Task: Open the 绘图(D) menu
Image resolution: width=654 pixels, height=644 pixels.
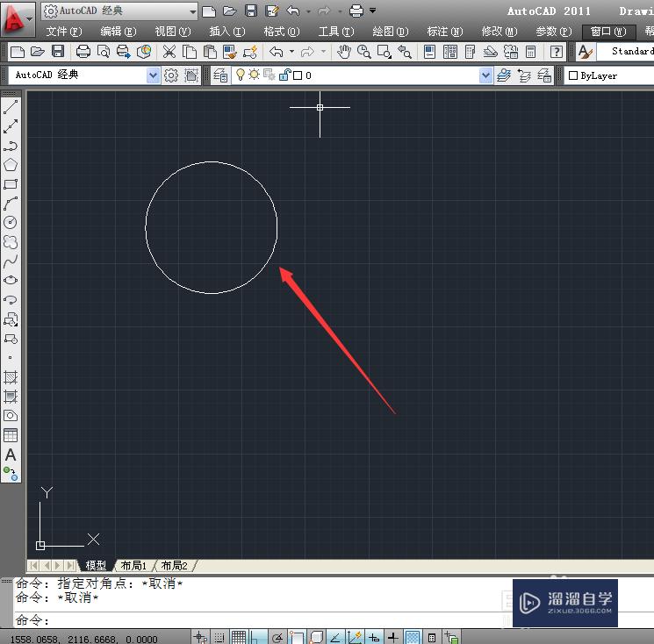Action: (391, 32)
